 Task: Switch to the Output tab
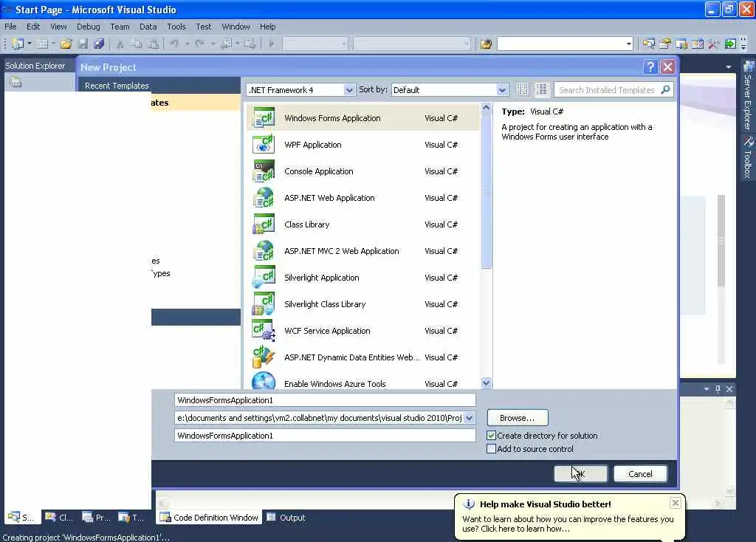286,518
